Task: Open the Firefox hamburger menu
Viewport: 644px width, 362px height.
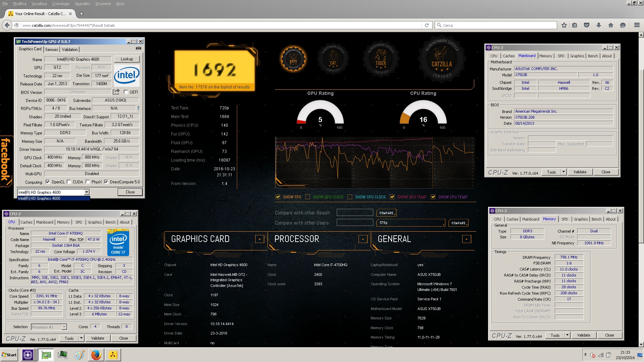Action: click(637, 25)
